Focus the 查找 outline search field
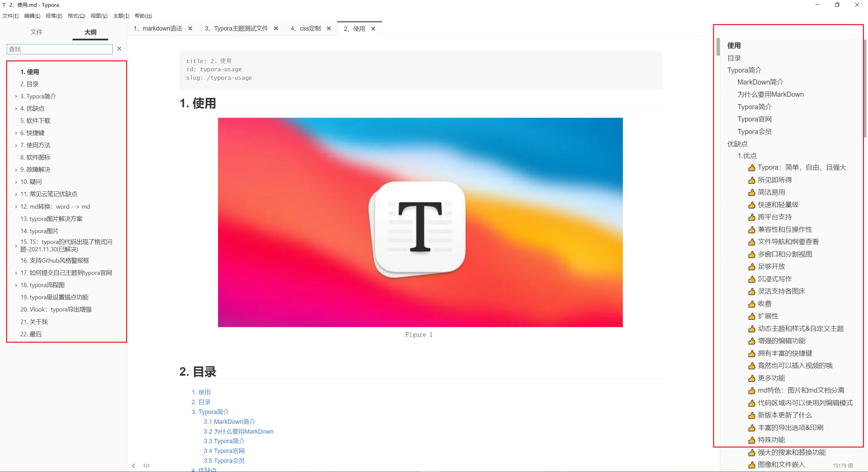Screen dimensions: 868x472 59,49
